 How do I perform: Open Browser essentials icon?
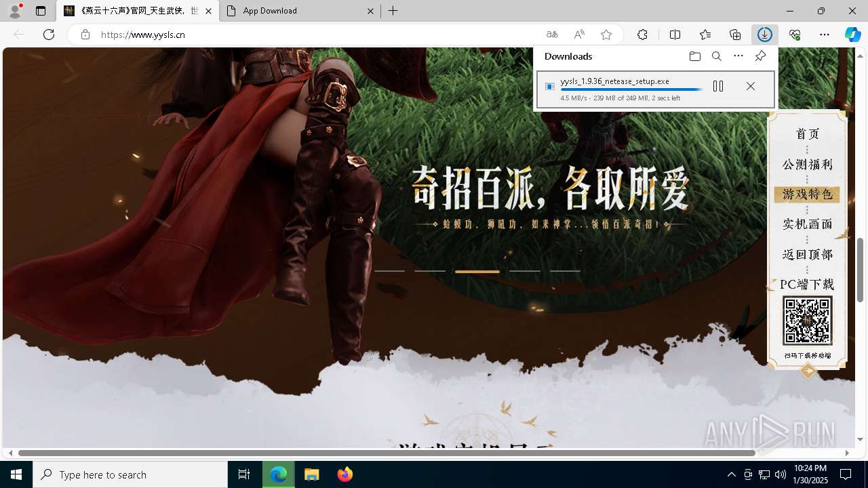pyautogui.click(x=795, y=35)
